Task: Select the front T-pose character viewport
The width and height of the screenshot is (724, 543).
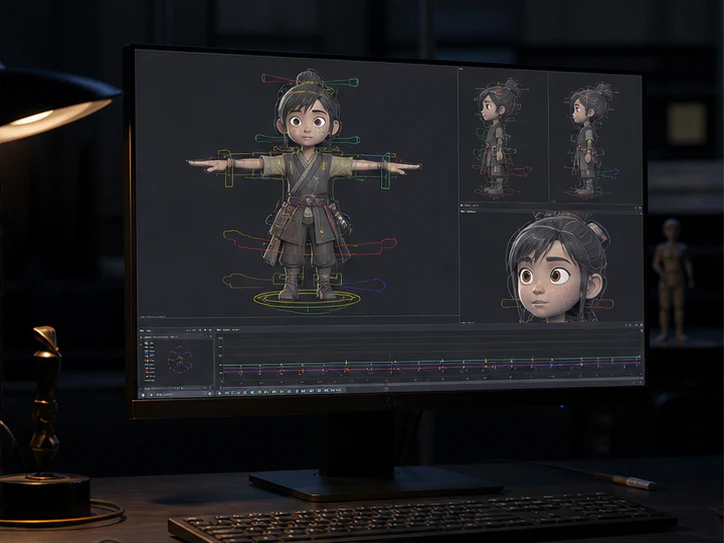Action: coord(297,185)
